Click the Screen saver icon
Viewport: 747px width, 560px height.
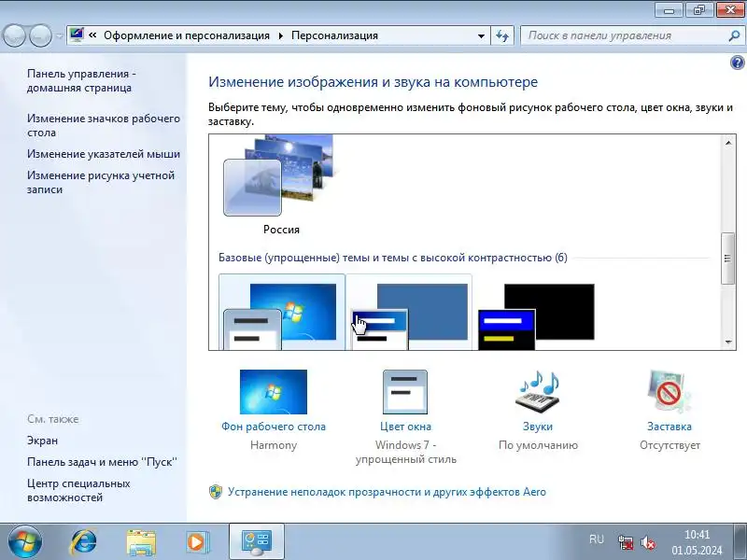click(669, 391)
